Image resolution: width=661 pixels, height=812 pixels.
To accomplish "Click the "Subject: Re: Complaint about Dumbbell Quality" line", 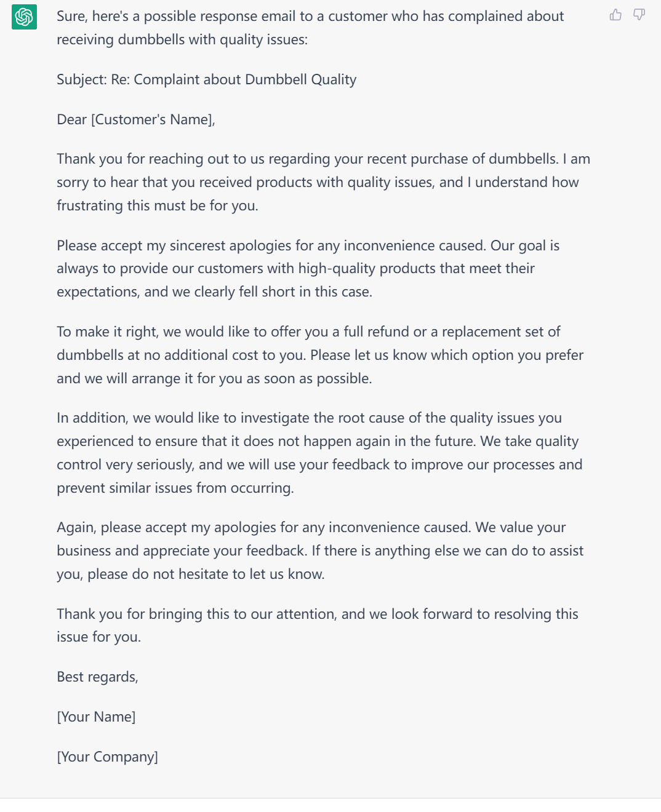I will 206,80.
